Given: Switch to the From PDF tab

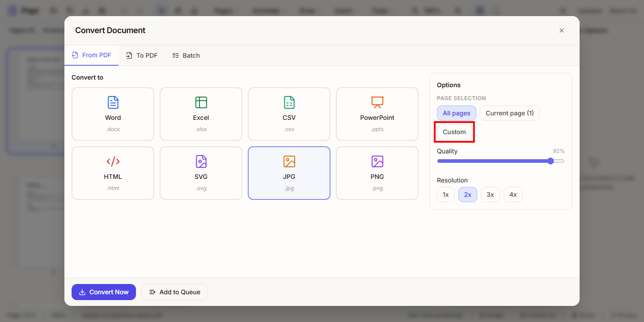Looking at the screenshot, I should pos(91,55).
